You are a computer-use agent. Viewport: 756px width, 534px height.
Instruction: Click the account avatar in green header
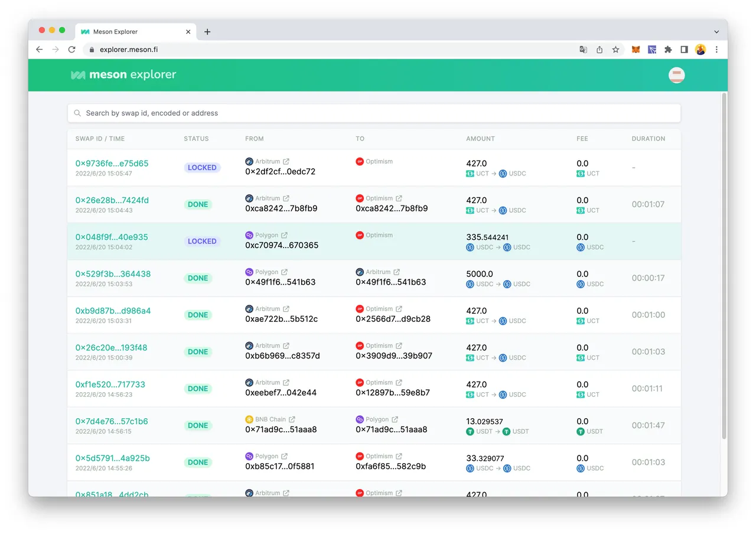tap(676, 75)
